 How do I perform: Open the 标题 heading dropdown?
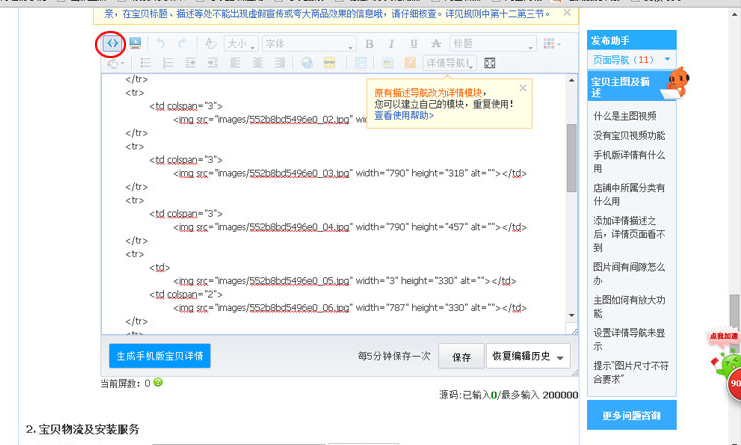(x=493, y=44)
